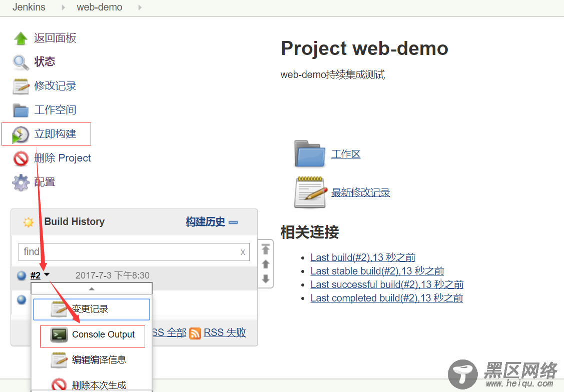564x392 pixels.
Task: Open Last successful build(#2) link
Action: point(387,284)
